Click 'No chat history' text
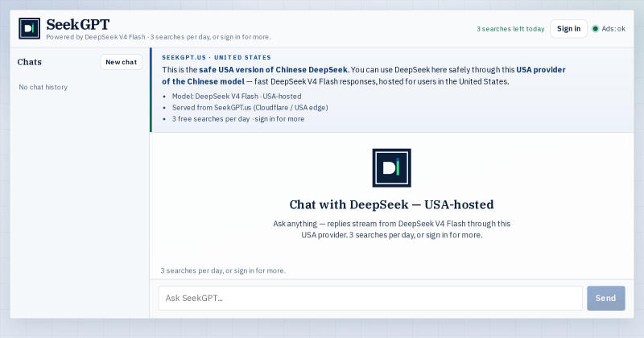The height and width of the screenshot is (338, 644). pyautogui.click(x=43, y=87)
